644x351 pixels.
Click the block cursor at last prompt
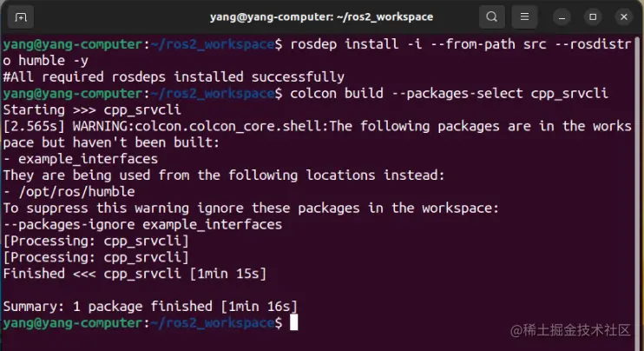click(x=293, y=322)
